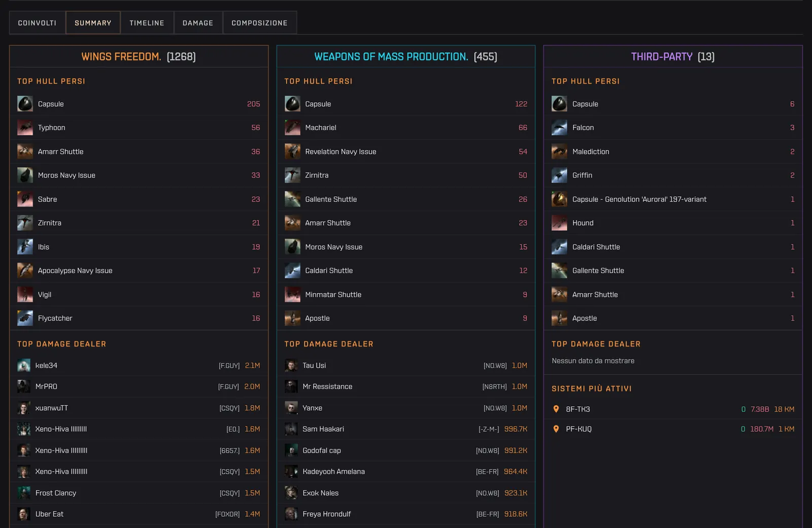Click Tau Usi's portrait icon

(291, 366)
